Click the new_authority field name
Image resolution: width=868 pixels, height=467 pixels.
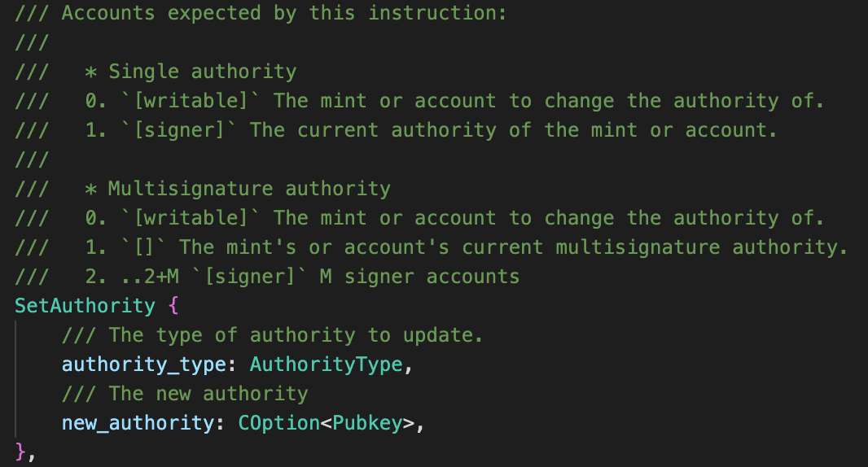(x=138, y=423)
